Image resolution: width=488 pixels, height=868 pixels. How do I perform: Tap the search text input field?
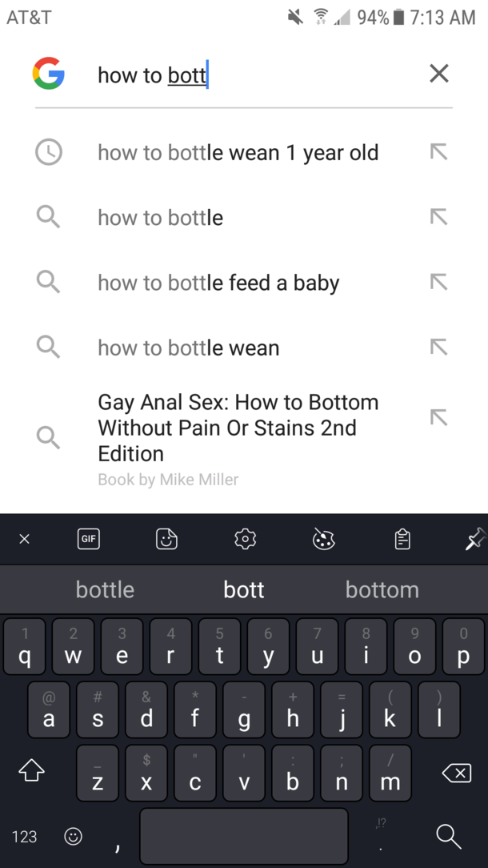pos(256,75)
